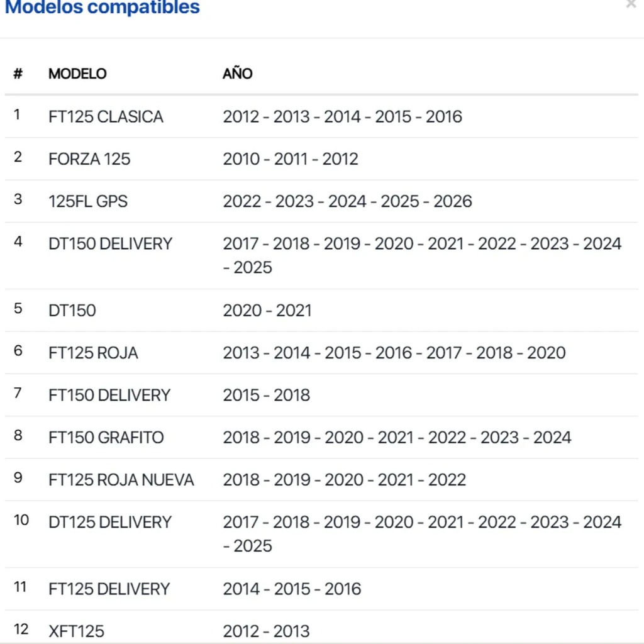This screenshot has height=644, width=644.
Task: Select the DT125 DELIVERY model name
Action: (x=110, y=522)
